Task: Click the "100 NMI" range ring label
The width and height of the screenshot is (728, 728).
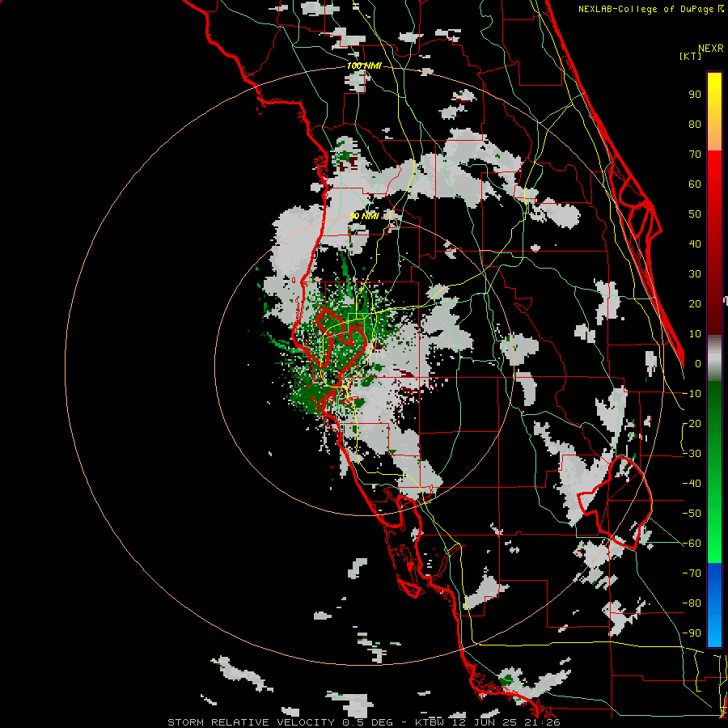Action: point(364,66)
